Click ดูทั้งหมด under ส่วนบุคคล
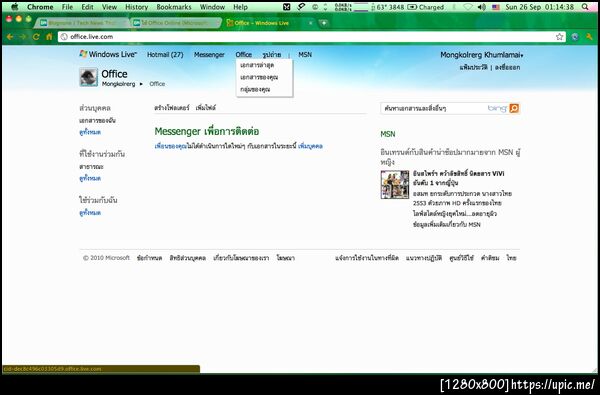This screenshot has width=600, height=395. [90, 132]
